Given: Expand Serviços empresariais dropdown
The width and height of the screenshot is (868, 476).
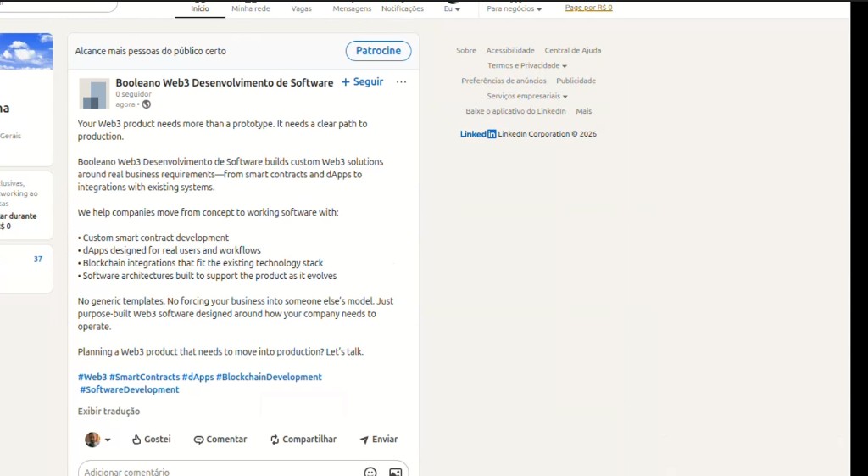Looking at the screenshot, I should pyautogui.click(x=527, y=96).
